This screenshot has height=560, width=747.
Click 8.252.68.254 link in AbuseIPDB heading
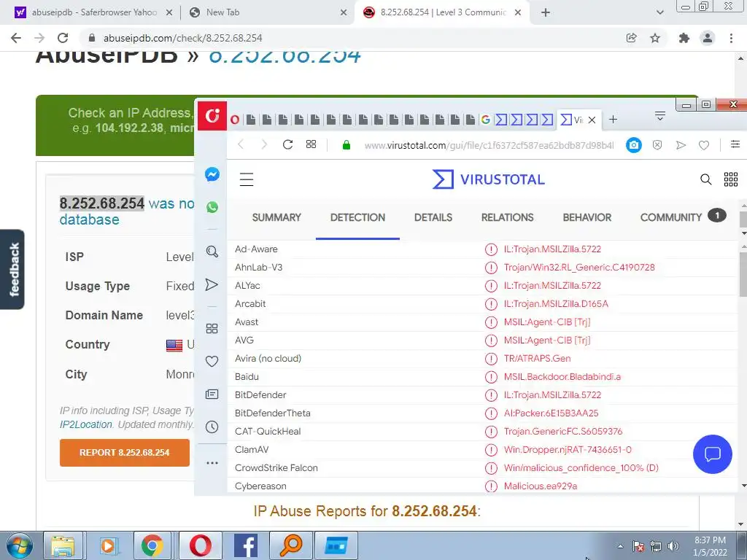(285, 56)
